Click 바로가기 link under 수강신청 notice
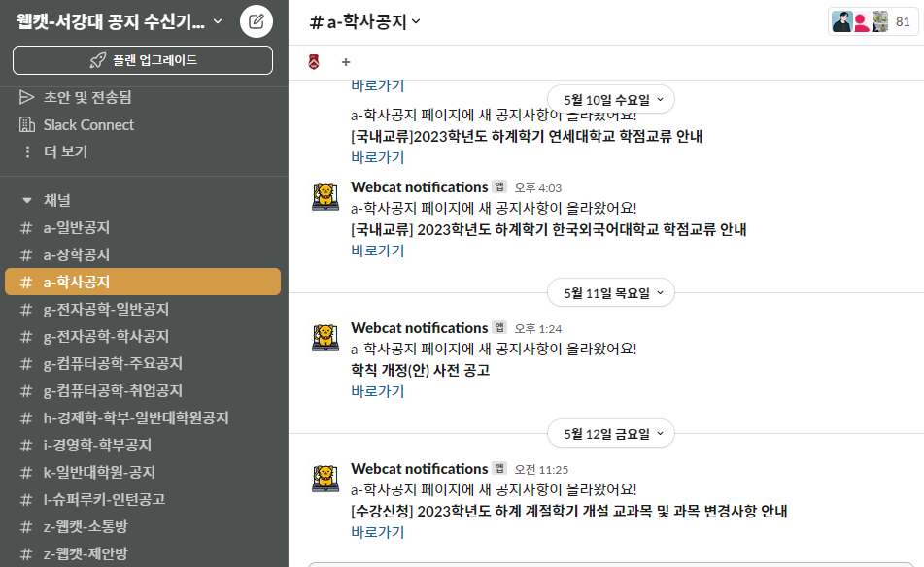Image resolution: width=924 pixels, height=567 pixels. [378, 532]
